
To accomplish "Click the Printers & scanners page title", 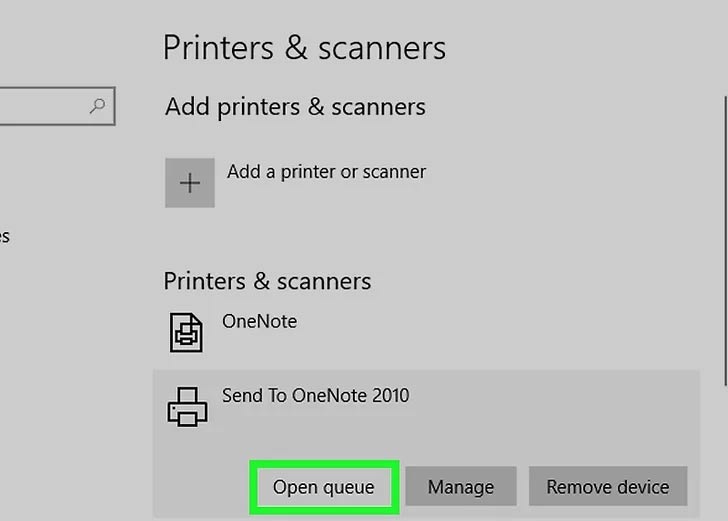I will pyautogui.click(x=304, y=48).
